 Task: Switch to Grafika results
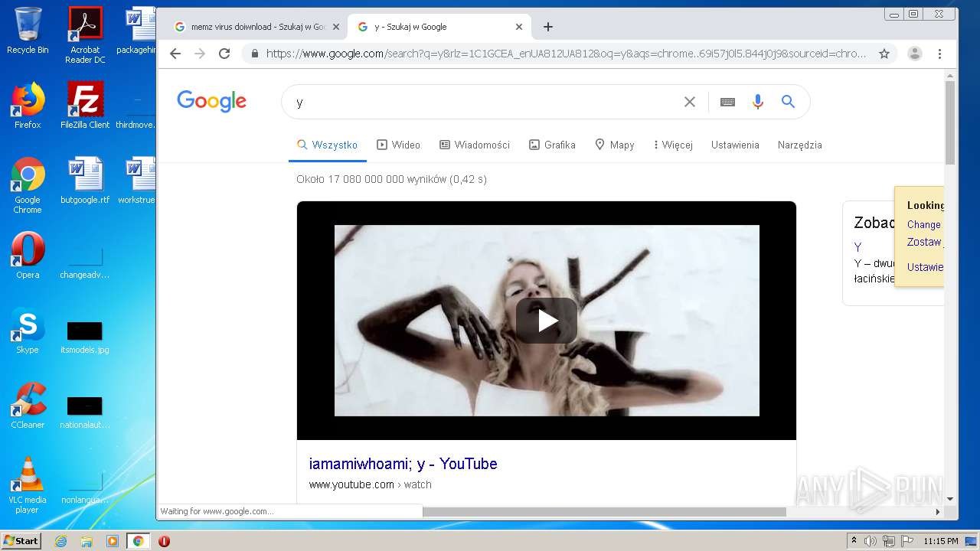point(552,145)
